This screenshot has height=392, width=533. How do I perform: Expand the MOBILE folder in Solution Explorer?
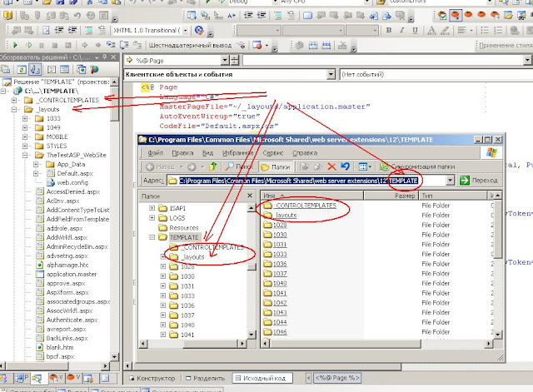pos(25,136)
